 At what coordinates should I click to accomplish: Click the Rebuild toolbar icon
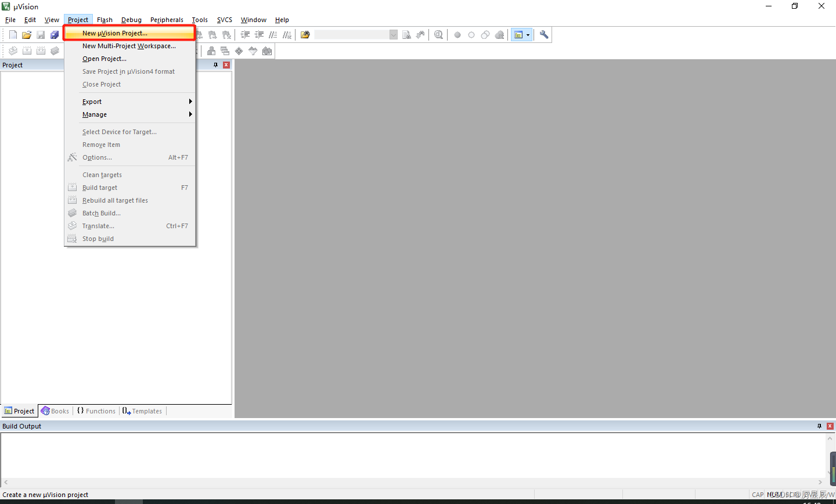click(41, 51)
